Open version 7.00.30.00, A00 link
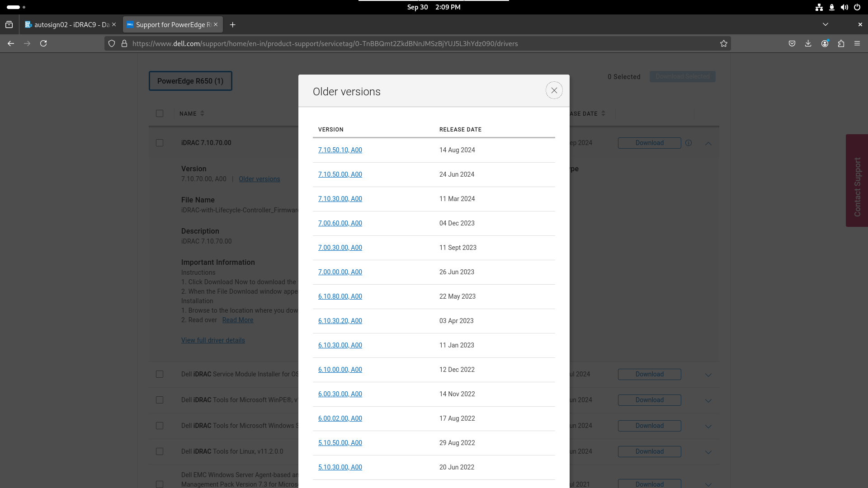Viewport: 868px width, 488px height. coord(340,248)
